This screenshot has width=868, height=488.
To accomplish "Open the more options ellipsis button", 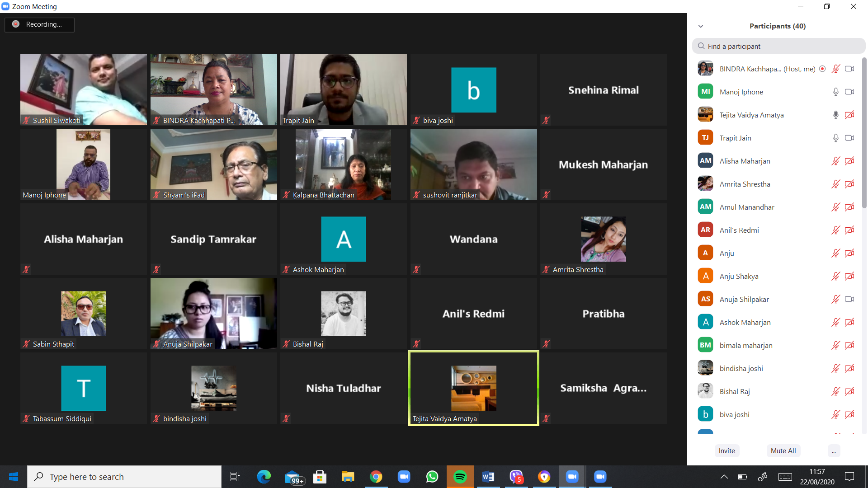I will (x=834, y=450).
